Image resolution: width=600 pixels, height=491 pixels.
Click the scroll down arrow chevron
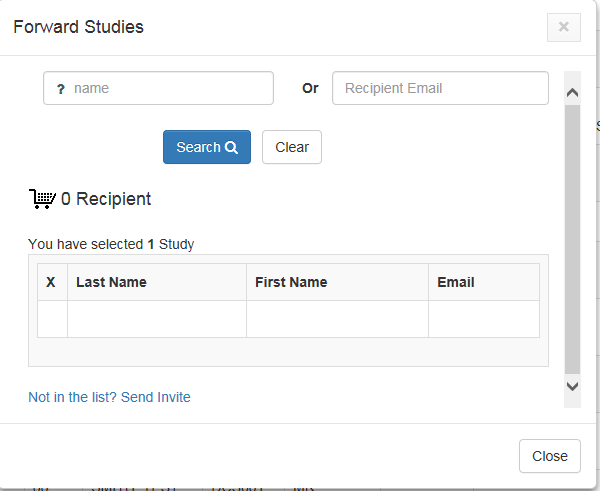[572, 386]
